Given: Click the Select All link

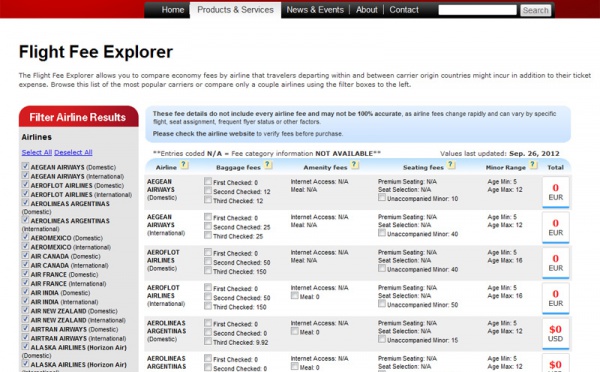Looking at the screenshot, I should [37, 152].
